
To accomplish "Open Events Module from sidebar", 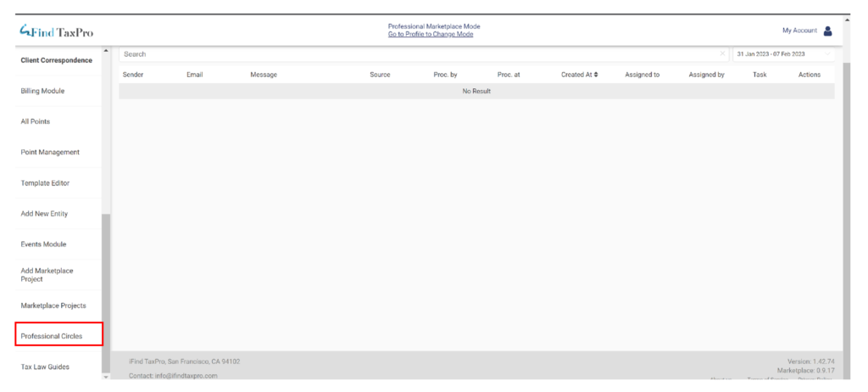I will (43, 244).
